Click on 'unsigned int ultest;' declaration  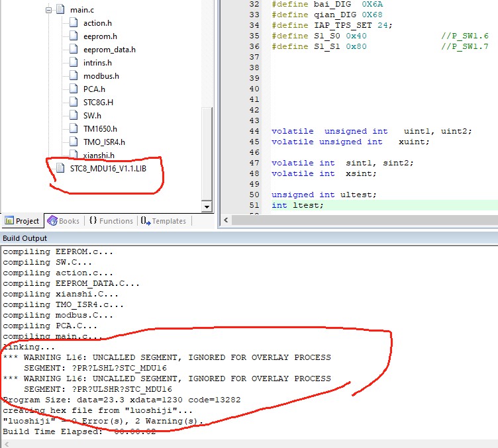pyautogui.click(x=324, y=195)
